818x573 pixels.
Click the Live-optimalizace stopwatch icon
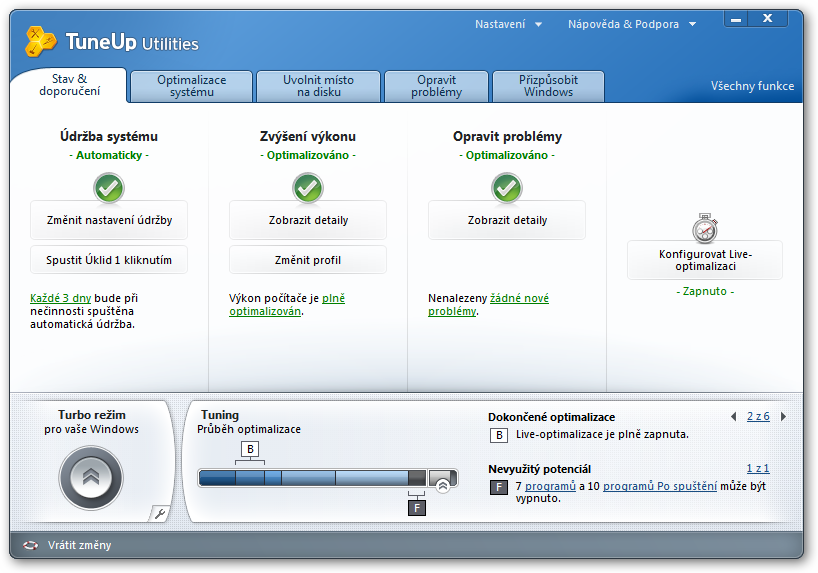click(705, 228)
